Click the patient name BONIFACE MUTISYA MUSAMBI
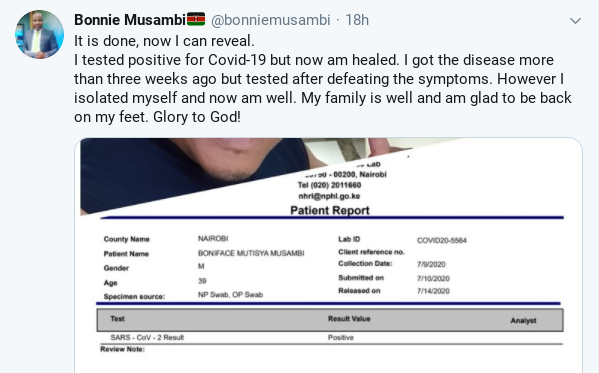599x373 pixels. 251,253
